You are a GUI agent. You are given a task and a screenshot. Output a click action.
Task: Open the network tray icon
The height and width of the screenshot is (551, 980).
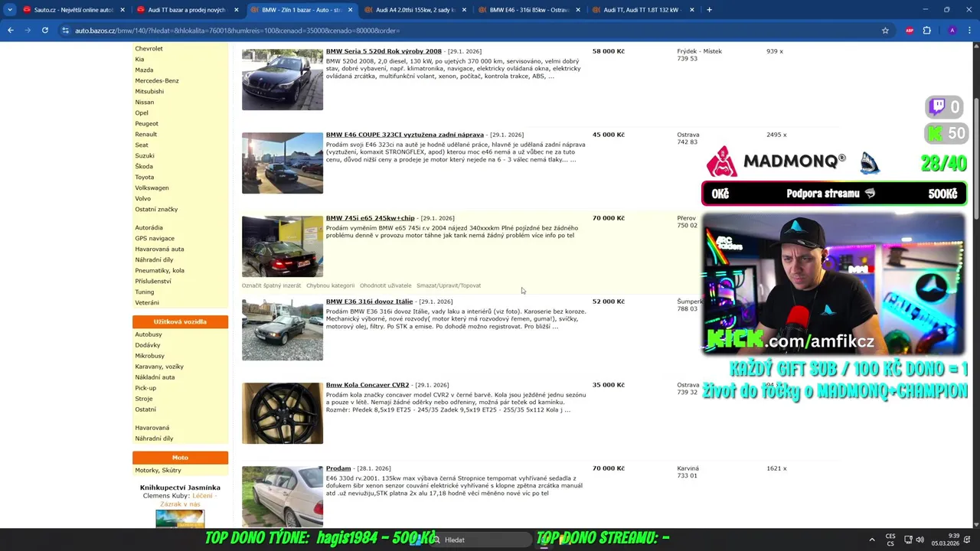908,540
